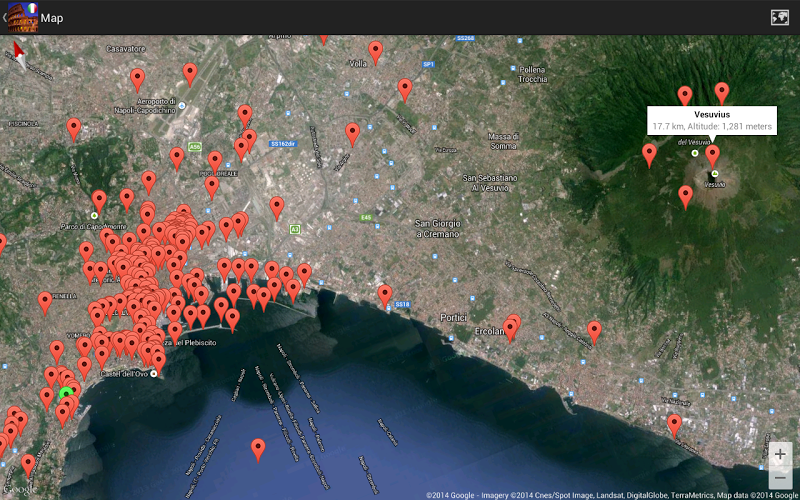Image resolution: width=800 pixels, height=500 pixels.
Task: Click the Google logo link
Action: pyautogui.click(x=20, y=488)
